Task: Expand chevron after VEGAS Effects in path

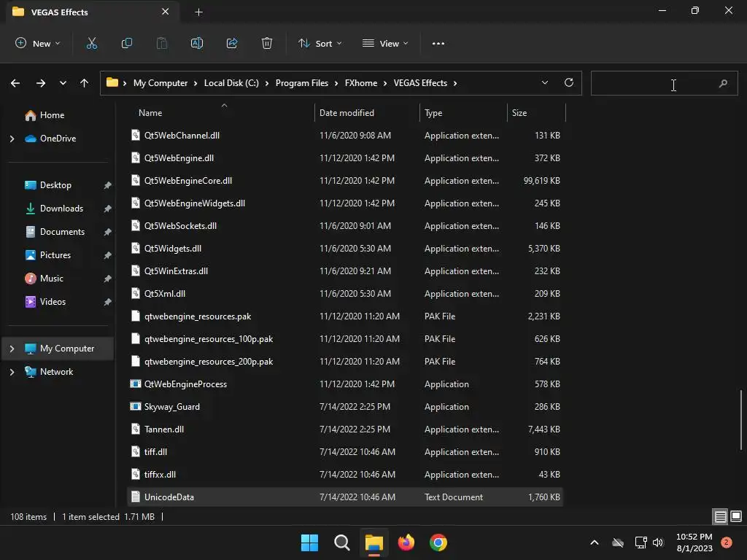Action: pos(455,83)
